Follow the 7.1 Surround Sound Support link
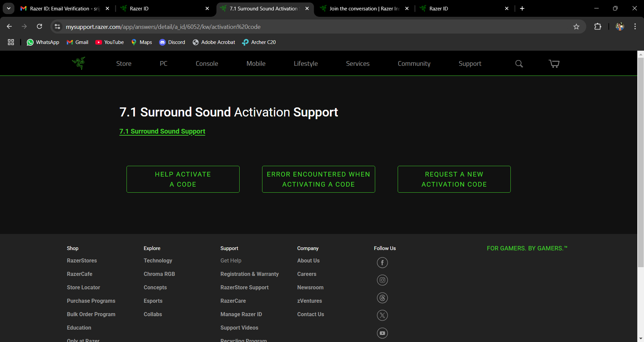This screenshot has width=644, height=342. [162, 131]
